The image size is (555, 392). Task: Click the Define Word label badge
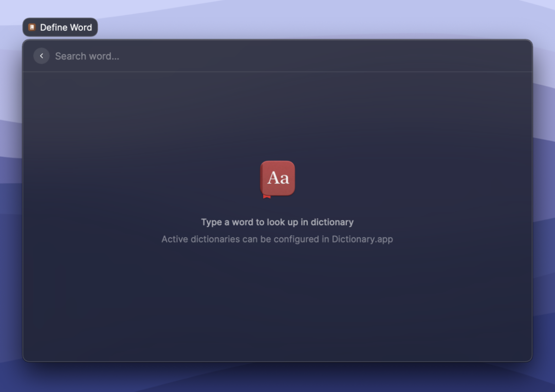(x=60, y=27)
